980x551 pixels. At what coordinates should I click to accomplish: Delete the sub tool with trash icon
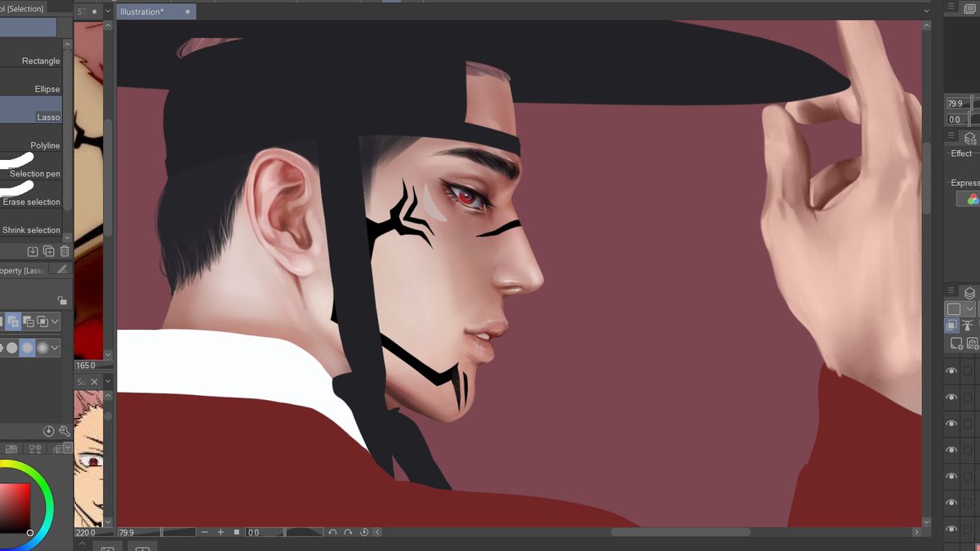tap(65, 251)
